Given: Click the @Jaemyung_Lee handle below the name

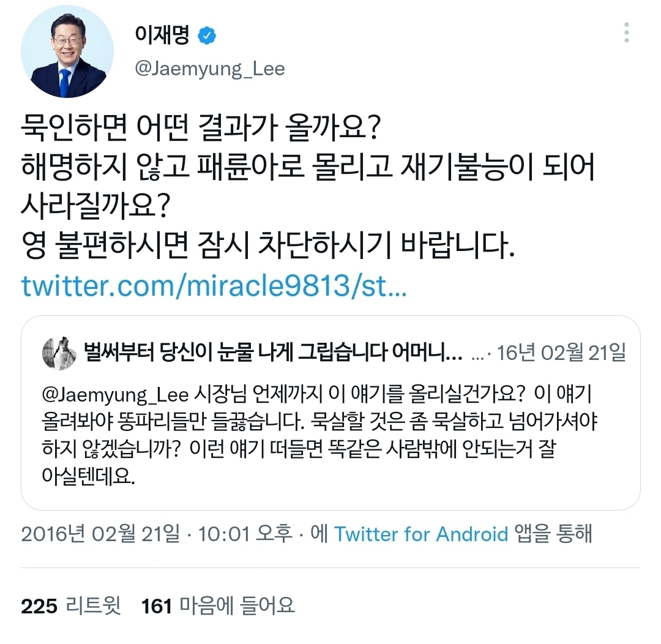Looking at the screenshot, I should (209, 69).
